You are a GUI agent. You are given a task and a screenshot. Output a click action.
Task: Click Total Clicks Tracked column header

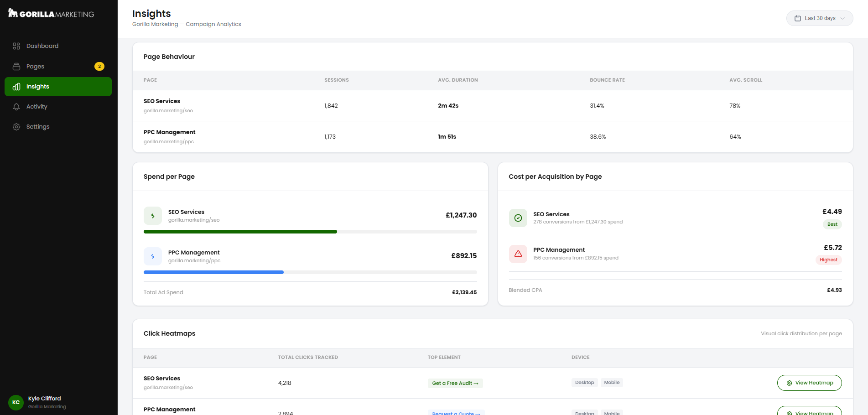coord(308,358)
